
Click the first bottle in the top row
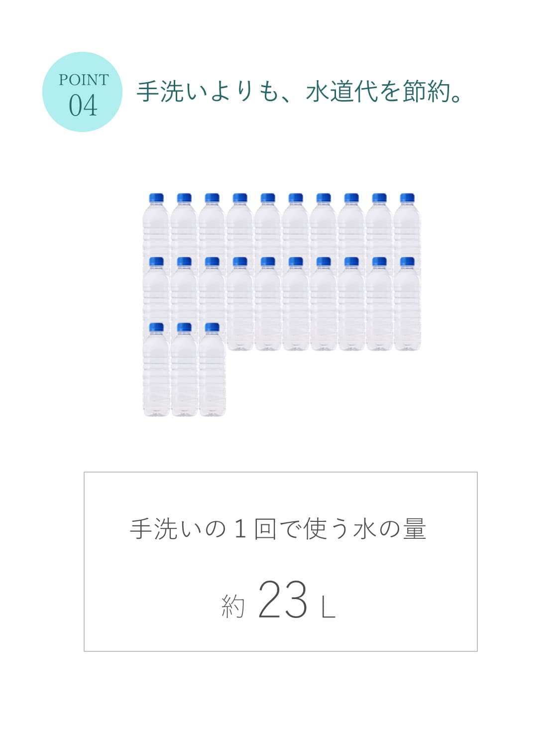156,225
